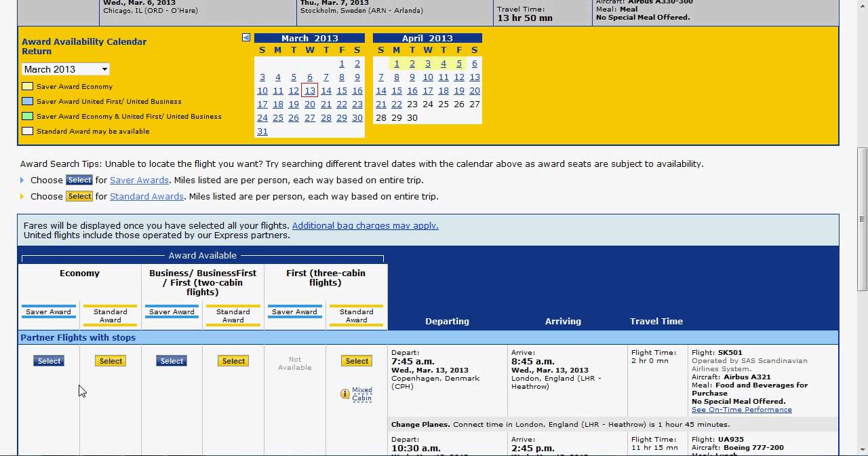Click the scrollbar down arrow
Image resolution: width=868 pixels, height=456 pixels.
pos(862,451)
